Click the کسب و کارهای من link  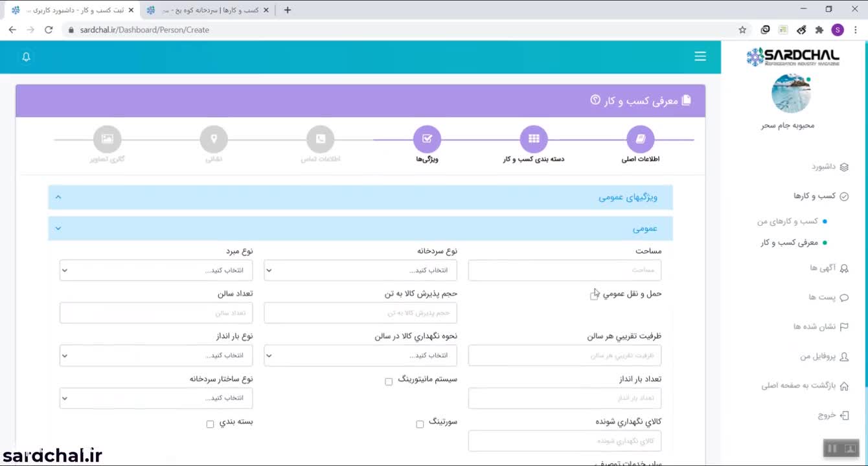coord(788,221)
